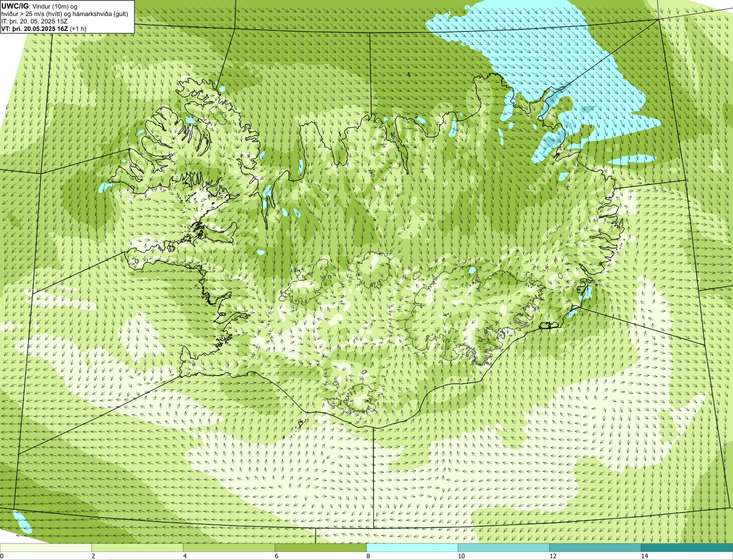Click the legend label "2"
The width and height of the screenshot is (733, 560).
93,556
